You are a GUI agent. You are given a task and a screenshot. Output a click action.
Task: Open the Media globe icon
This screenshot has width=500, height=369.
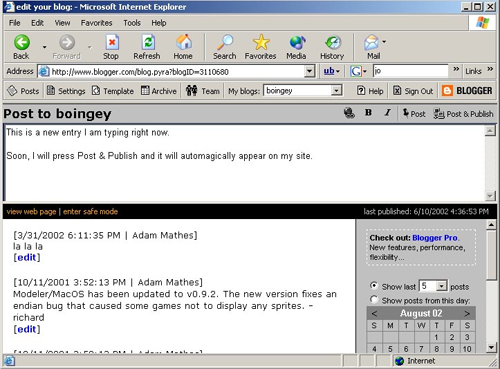click(x=296, y=47)
